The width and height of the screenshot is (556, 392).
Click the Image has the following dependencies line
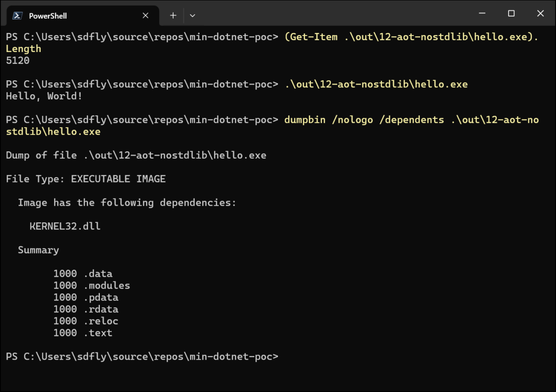tap(127, 203)
